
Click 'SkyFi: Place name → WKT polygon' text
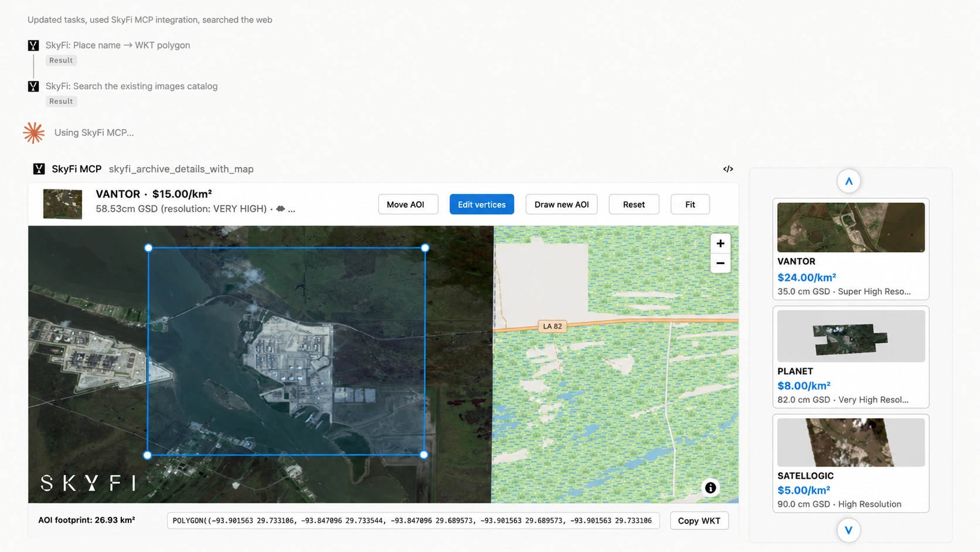pyautogui.click(x=118, y=45)
